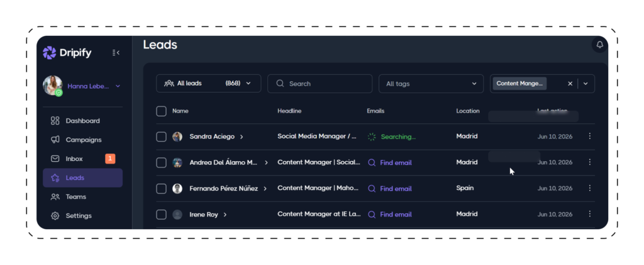The height and width of the screenshot is (265, 644).
Task: Select Leads in the sidebar
Action: [82, 178]
